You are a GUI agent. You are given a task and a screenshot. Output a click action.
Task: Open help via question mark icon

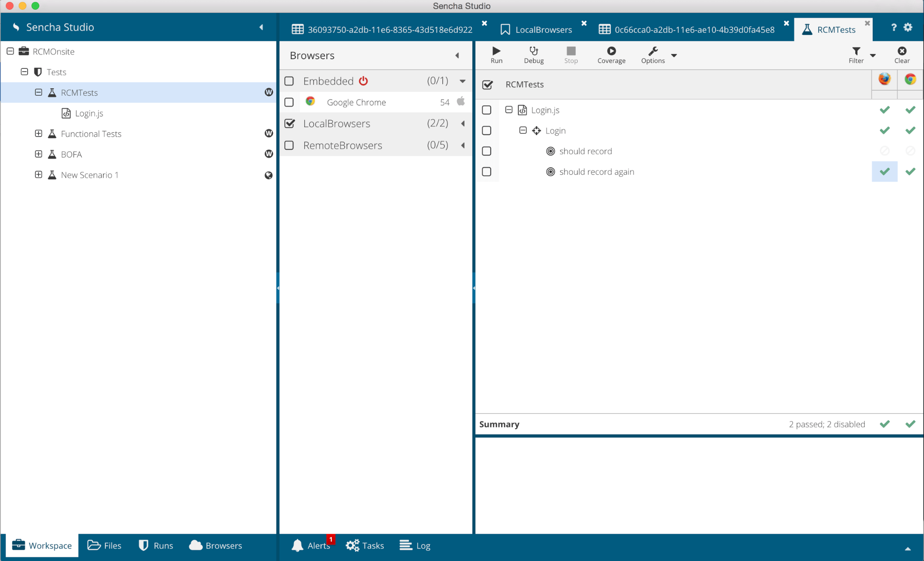click(x=893, y=27)
